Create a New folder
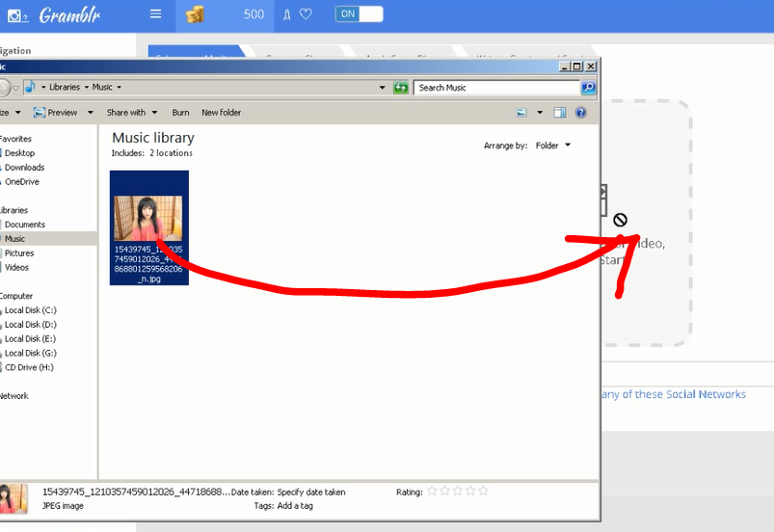Screen dimensions: 774x532 point(221,113)
